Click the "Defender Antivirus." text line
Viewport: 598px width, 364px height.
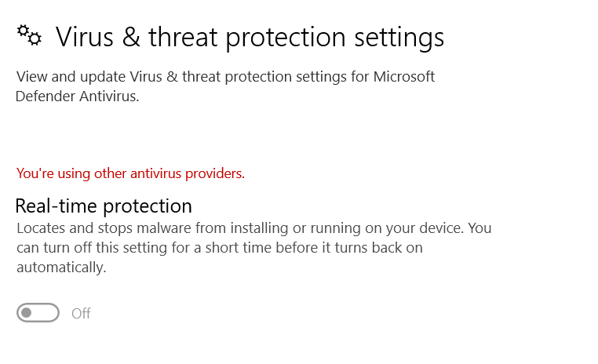(x=78, y=97)
